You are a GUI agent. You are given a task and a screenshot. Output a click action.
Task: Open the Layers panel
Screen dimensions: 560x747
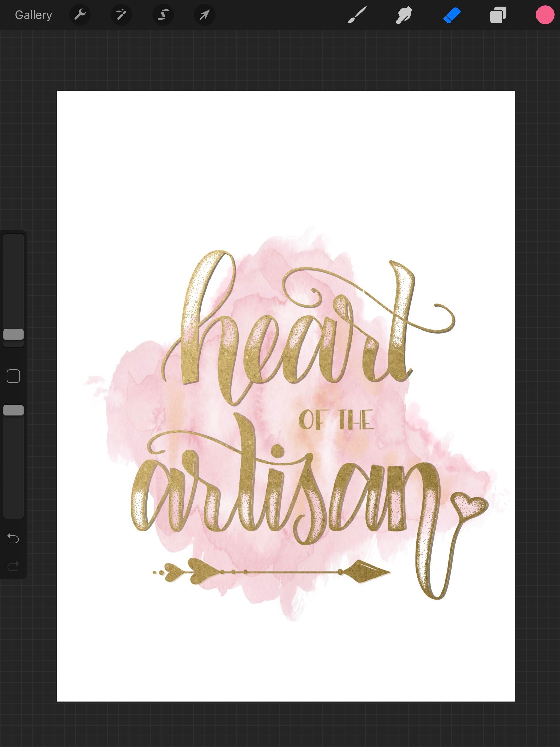coord(498,15)
